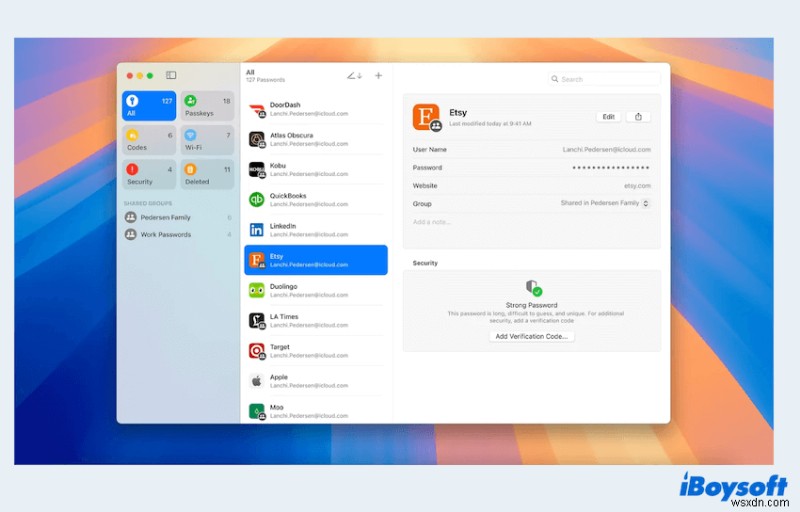The width and height of the screenshot is (800, 512).
Task: Open the sort options pencil-arrow icon
Action: click(x=354, y=76)
